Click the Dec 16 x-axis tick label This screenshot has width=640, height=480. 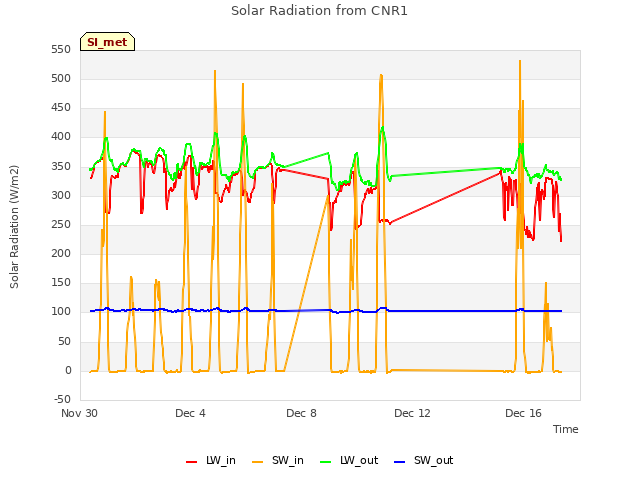(x=523, y=413)
